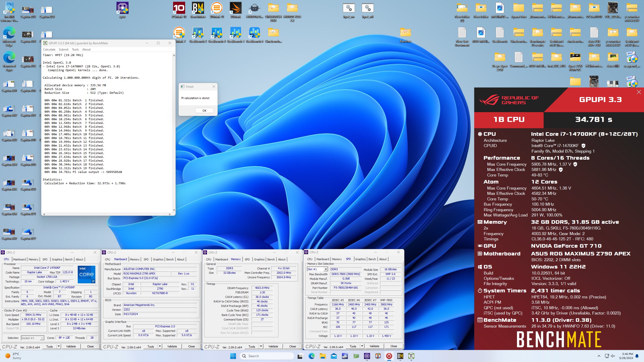This screenshot has height=362, width=644.
Task: Click the GPUPI vertical scrollbar down arrow
Action: coord(174,210)
